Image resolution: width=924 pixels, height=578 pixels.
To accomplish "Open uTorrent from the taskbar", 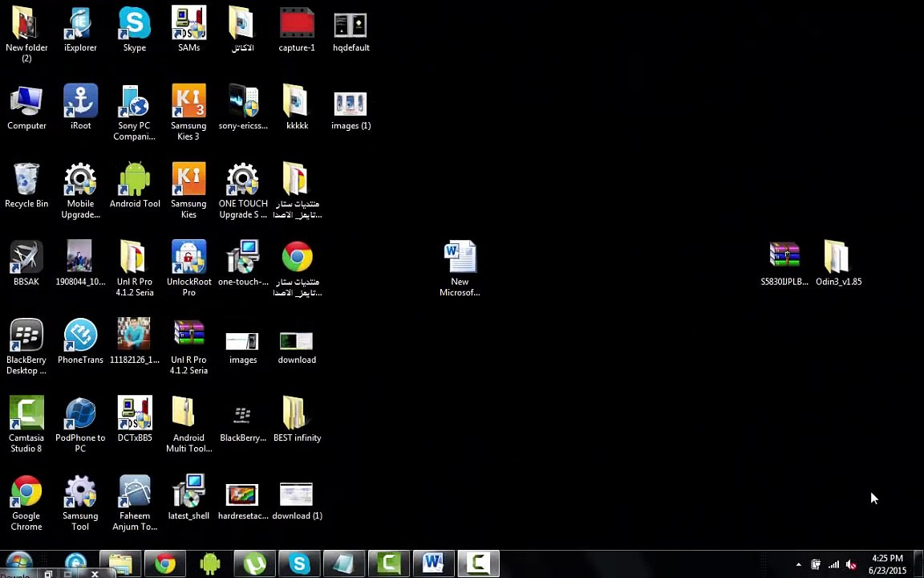I will pyautogui.click(x=254, y=564).
